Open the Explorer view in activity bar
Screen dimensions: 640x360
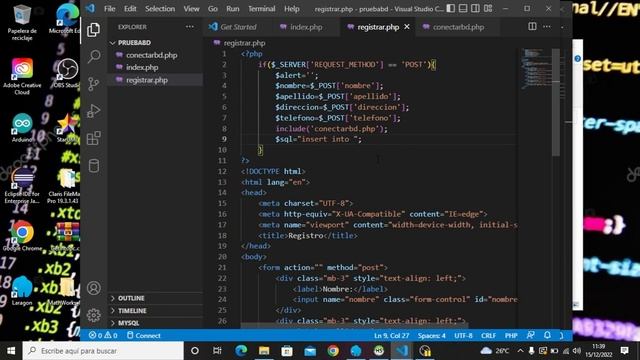click(x=93, y=30)
